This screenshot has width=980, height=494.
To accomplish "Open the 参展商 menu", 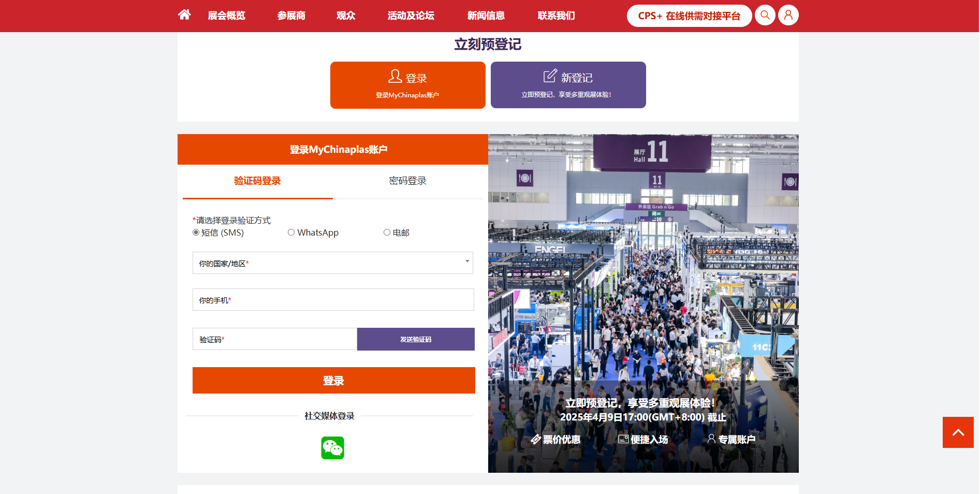I will 291,16.
